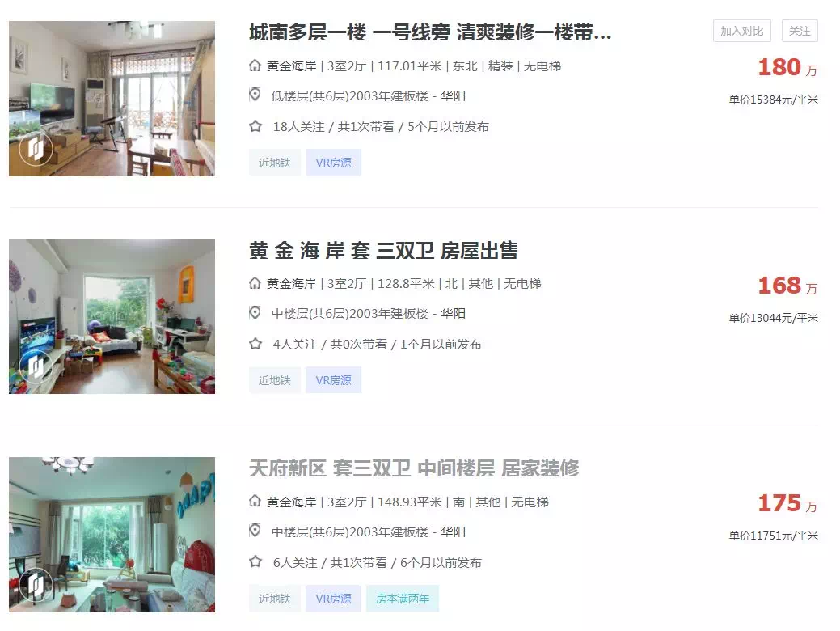Open VR icon on second listing photo

click(x=36, y=366)
